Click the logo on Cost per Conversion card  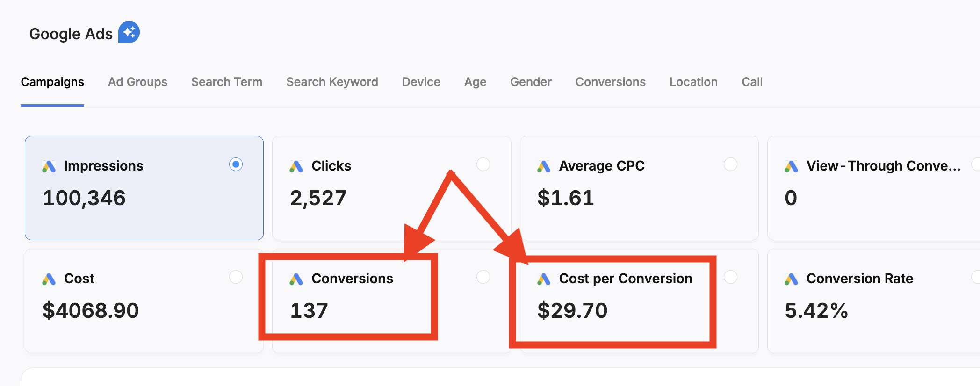click(x=544, y=279)
